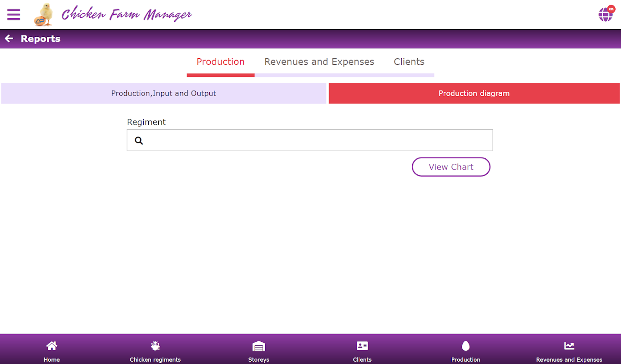Viewport: 621px width, 364px height.
Task: Click the search magnifier in Regiment field
Action: tap(139, 141)
